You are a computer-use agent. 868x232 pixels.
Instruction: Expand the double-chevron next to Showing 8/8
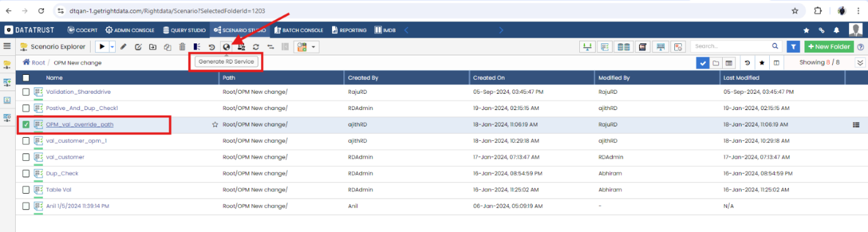pos(860,63)
